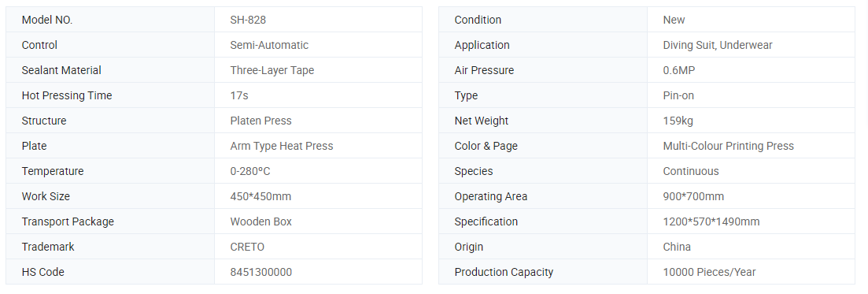Click the 10000 Pieces/Year production capacity
Image resolution: width=868 pixels, height=294 pixels.
tap(709, 273)
